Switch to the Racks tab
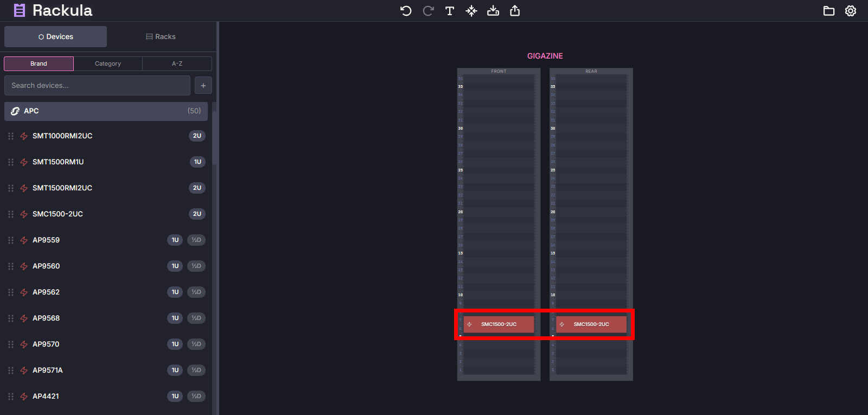The image size is (868, 415). pos(161,37)
